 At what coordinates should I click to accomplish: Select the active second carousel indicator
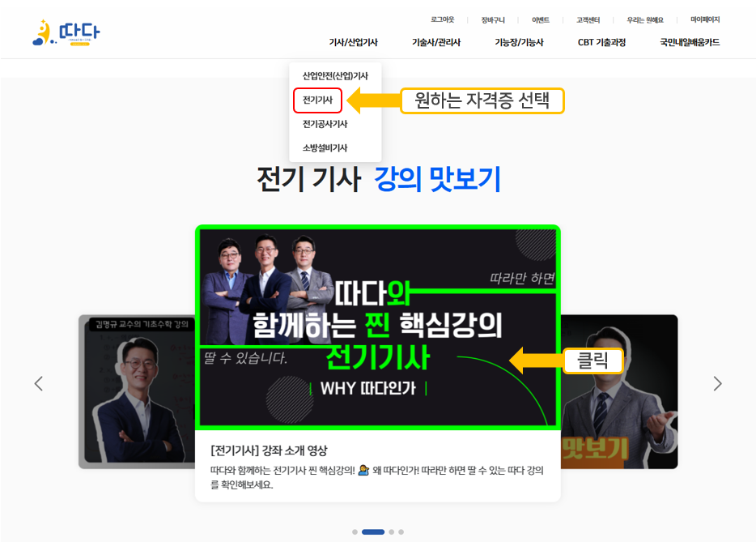(373, 531)
